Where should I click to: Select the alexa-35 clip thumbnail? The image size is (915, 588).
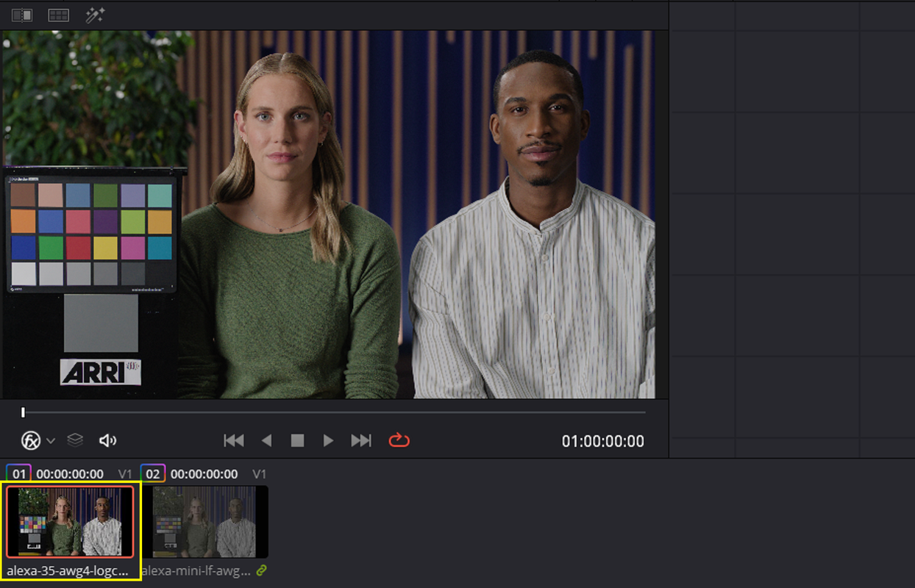coord(70,521)
